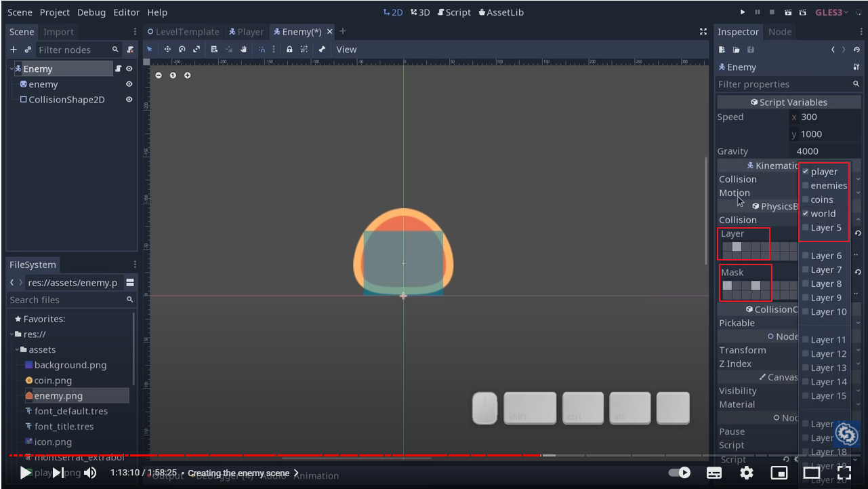Image resolution: width=868 pixels, height=489 pixels.
Task: Open the script attached to the Enemy node
Action: [118, 69]
